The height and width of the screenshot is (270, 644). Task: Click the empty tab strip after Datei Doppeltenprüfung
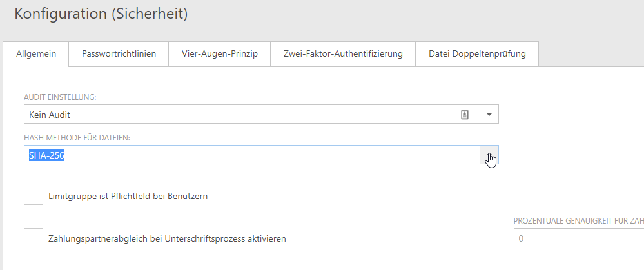tap(590, 54)
